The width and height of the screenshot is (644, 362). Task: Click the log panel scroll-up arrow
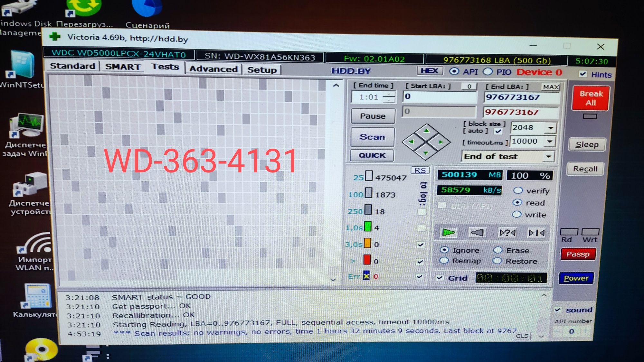(x=544, y=295)
